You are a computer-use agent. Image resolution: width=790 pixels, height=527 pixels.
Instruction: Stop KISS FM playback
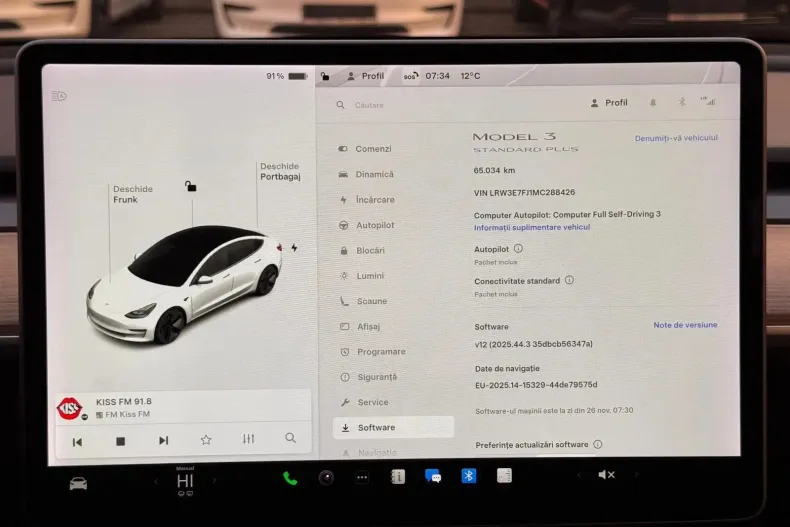tap(120, 441)
